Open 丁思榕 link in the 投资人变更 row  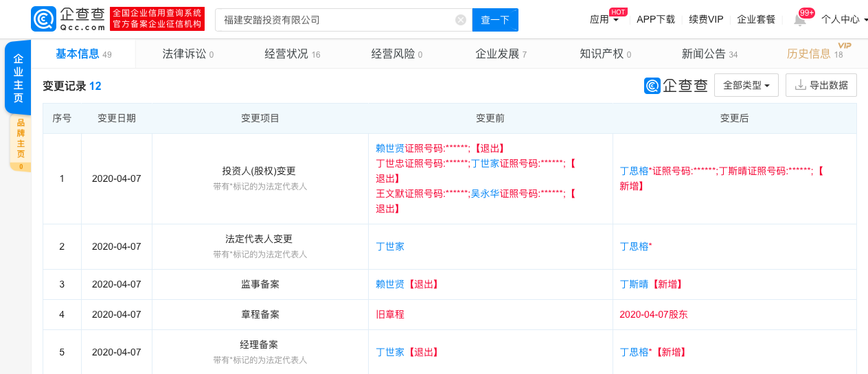(x=634, y=171)
